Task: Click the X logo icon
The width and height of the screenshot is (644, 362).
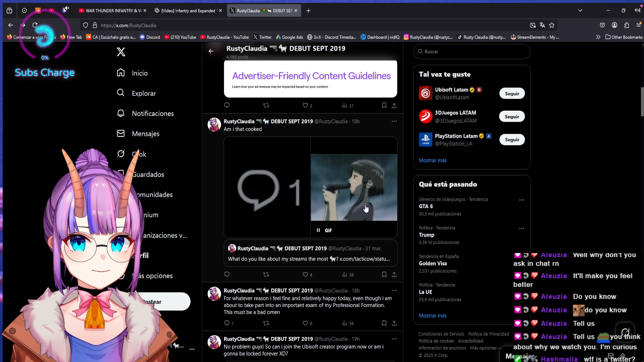Action: tap(121, 52)
